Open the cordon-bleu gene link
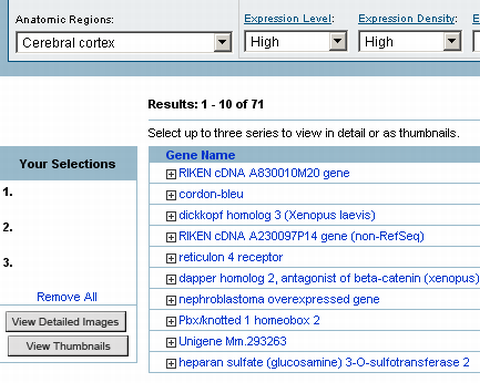Image resolution: width=480 pixels, height=383 pixels. (x=211, y=194)
